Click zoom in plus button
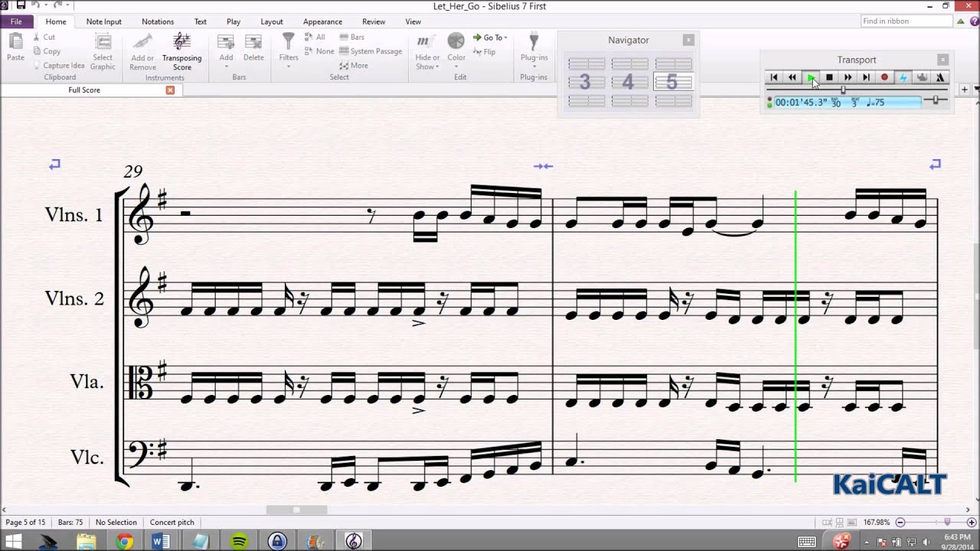Image resolution: width=980 pixels, height=551 pixels. coord(972,523)
